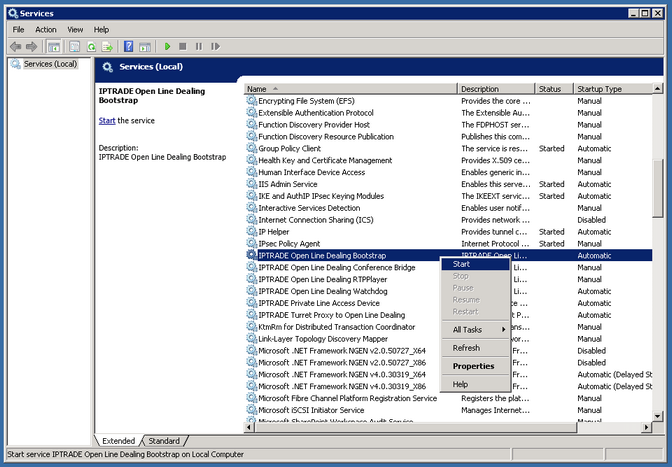Click the Restart Service toolbar icon
The height and width of the screenshot is (467, 672).
coord(215,46)
